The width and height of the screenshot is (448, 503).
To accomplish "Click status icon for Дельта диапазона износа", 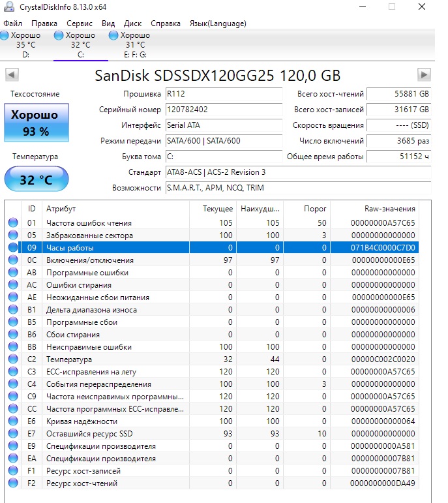I will point(13,309).
